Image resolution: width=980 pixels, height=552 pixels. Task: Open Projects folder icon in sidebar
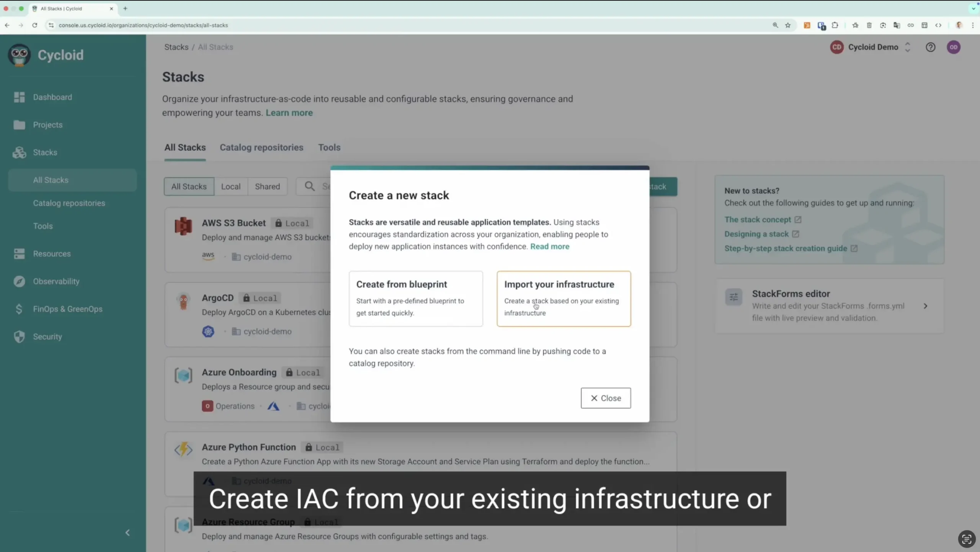click(x=19, y=125)
